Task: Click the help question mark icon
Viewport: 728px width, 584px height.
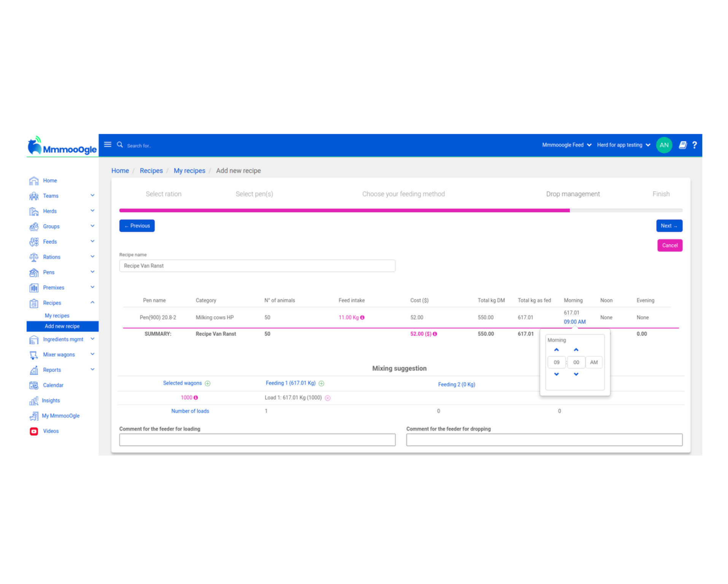Action: (x=695, y=145)
